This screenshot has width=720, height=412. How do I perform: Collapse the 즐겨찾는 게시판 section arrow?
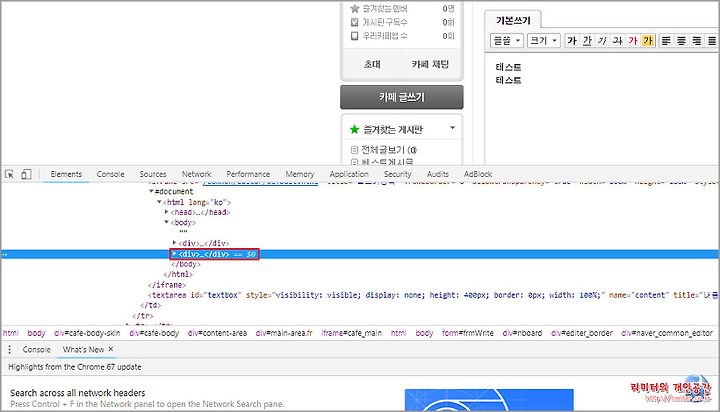[x=452, y=128]
